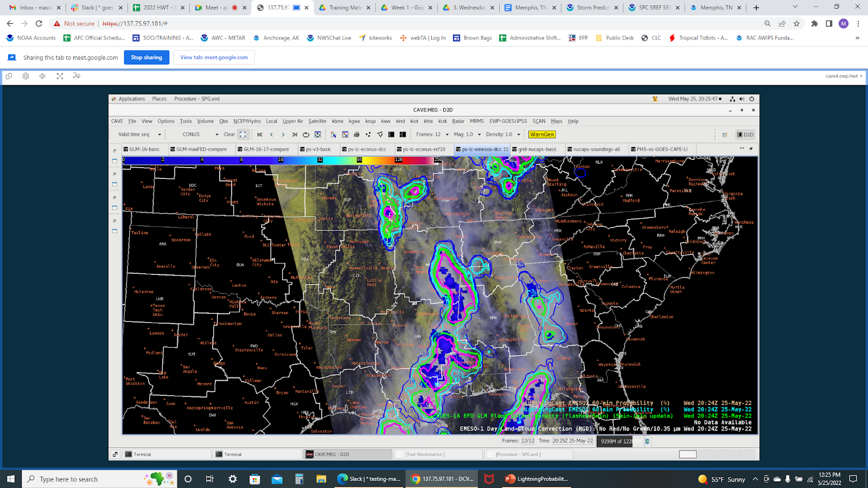Click the loop animation icon

tap(306, 134)
